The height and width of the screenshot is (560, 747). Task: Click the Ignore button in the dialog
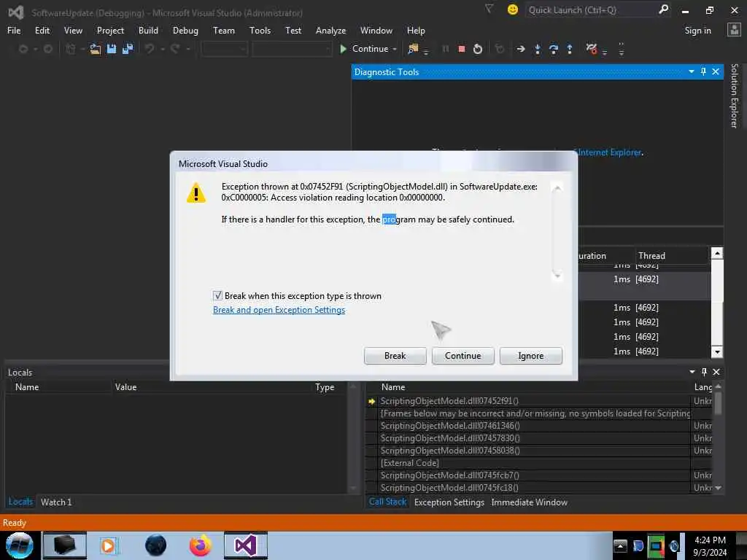(x=531, y=356)
